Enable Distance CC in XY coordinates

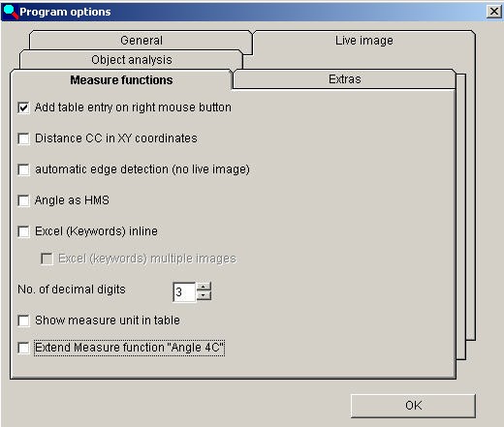tap(23, 138)
